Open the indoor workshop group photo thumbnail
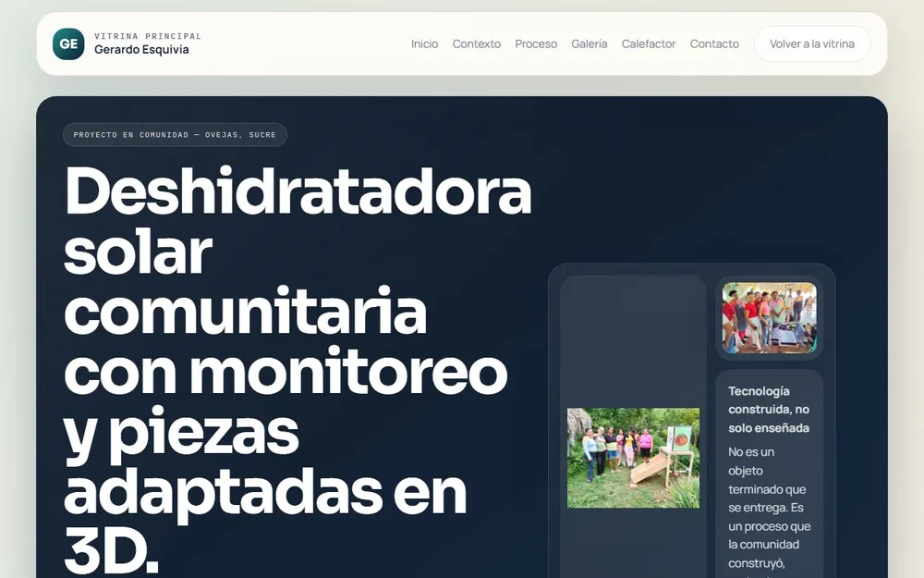This screenshot has width=924, height=578. pos(769,317)
